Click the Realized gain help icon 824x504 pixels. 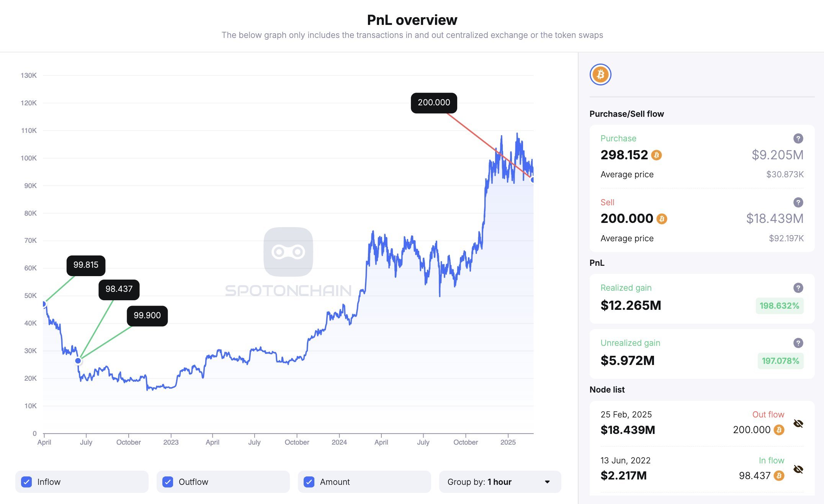pyautogui.click(x=798, y=288)
